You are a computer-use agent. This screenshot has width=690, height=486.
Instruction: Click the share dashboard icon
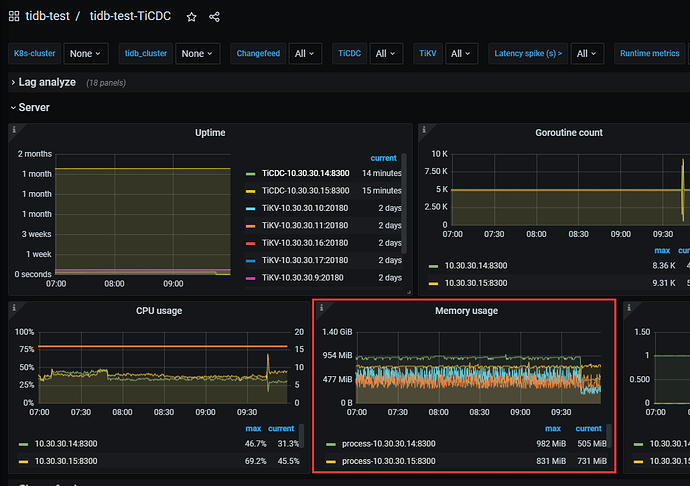214,17
